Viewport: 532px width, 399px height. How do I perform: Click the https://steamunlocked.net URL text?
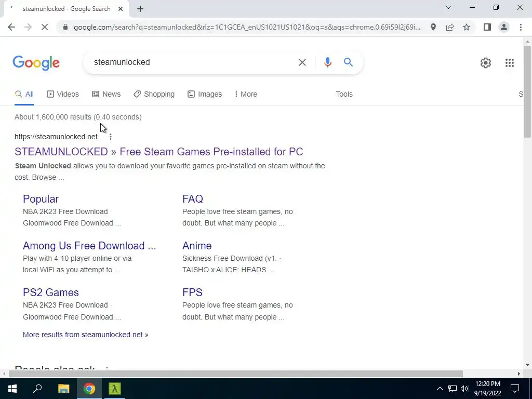click(x=56, y=137)
